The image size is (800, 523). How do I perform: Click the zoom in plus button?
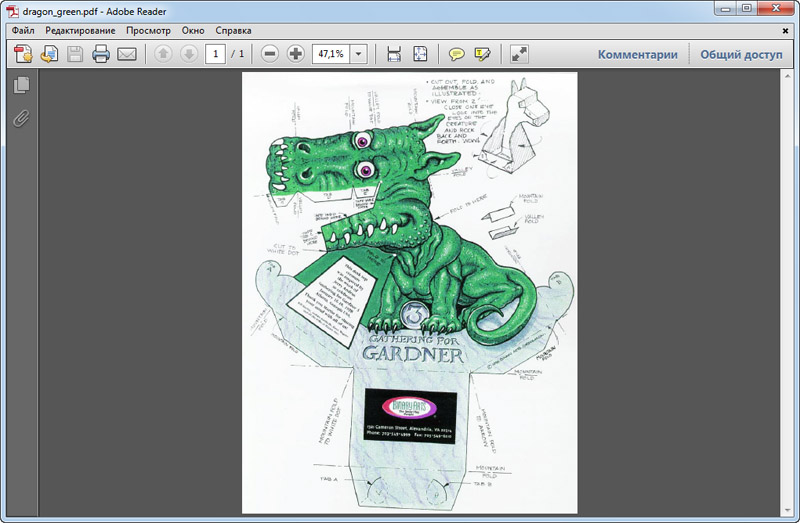(x=295, y=54)
